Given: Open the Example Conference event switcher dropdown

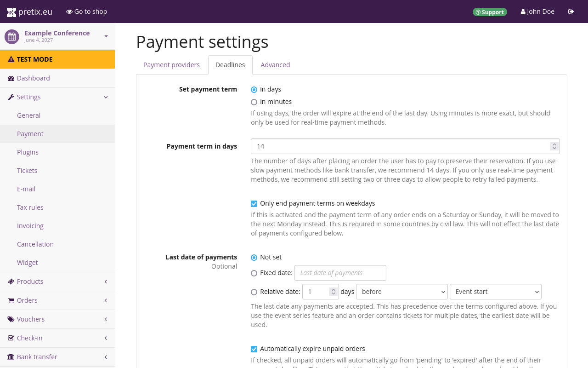Looking at the screenshot, I should (x=106, y=36).
